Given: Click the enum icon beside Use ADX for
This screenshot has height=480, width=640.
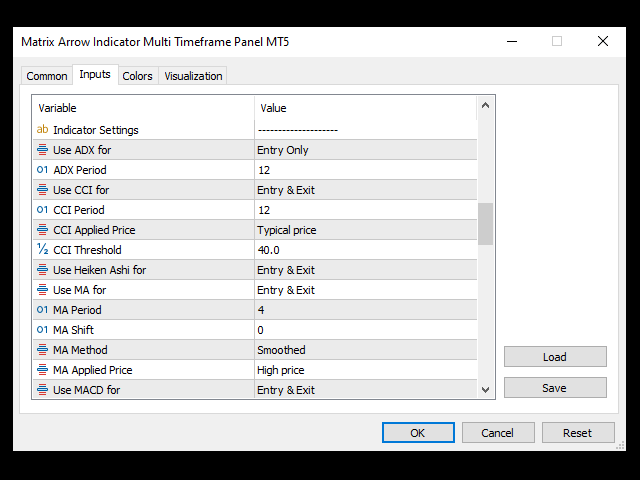Looking at the screenshot, I should pyautogui.click(x=42, y=150).
